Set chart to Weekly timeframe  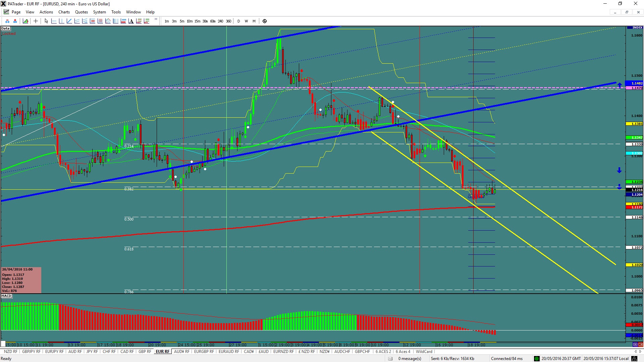[x=246, y=21]
